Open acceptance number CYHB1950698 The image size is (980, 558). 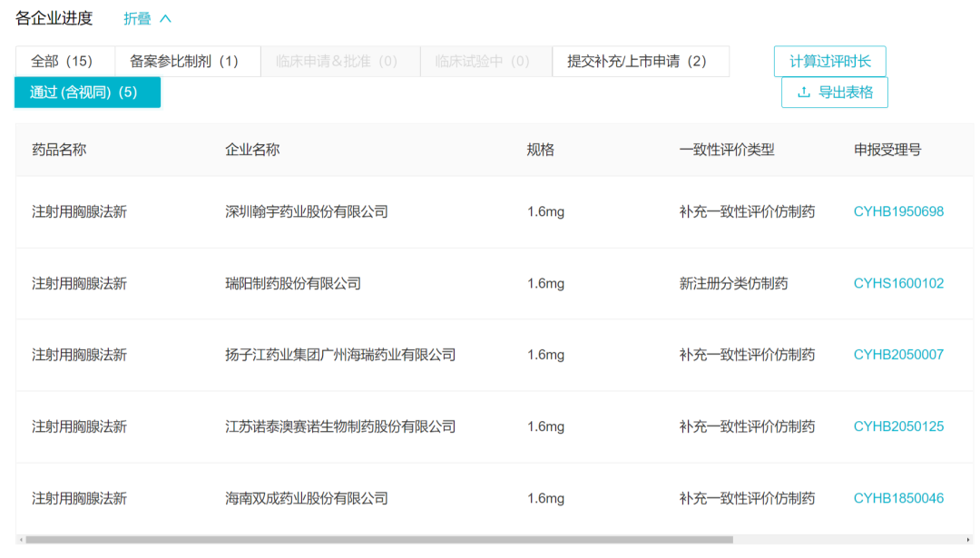(x=898, y=211)
